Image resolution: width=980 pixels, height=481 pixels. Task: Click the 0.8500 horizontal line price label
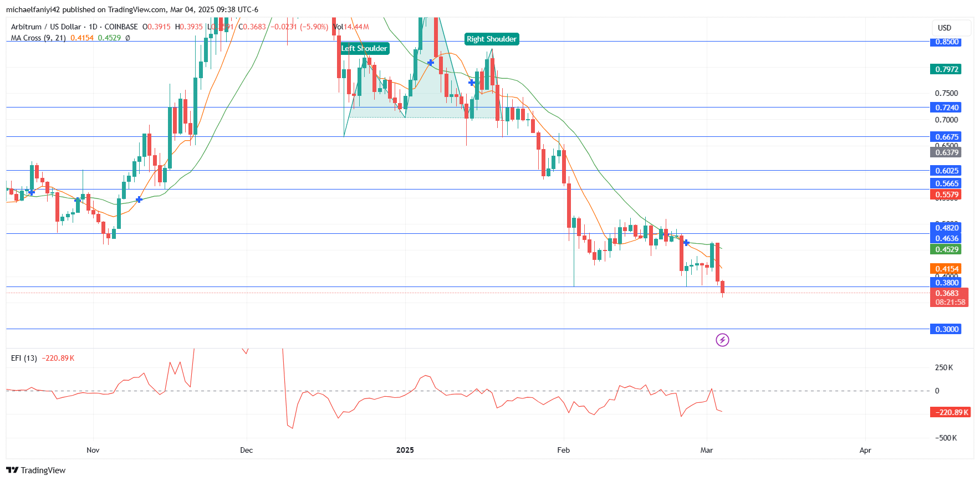947,42
